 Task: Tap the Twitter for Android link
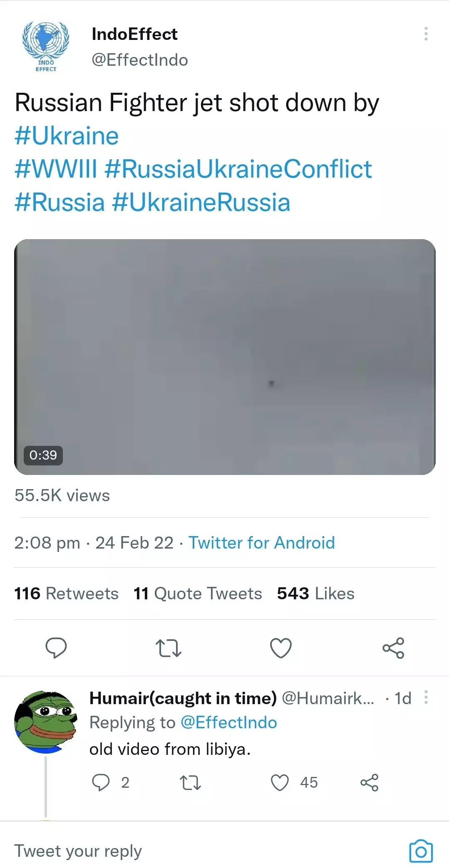(x=262, y=543)
